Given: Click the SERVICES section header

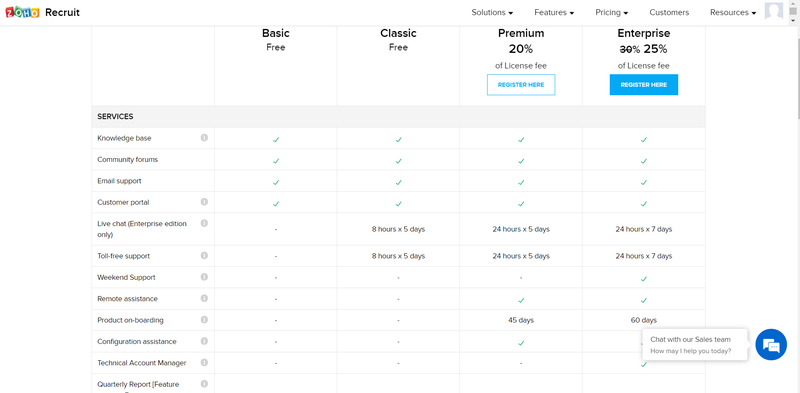Looking at the screenshot, I should (x=115, y=116).
